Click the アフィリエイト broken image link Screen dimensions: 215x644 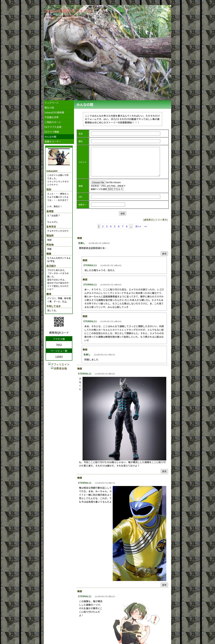point(59,364)
